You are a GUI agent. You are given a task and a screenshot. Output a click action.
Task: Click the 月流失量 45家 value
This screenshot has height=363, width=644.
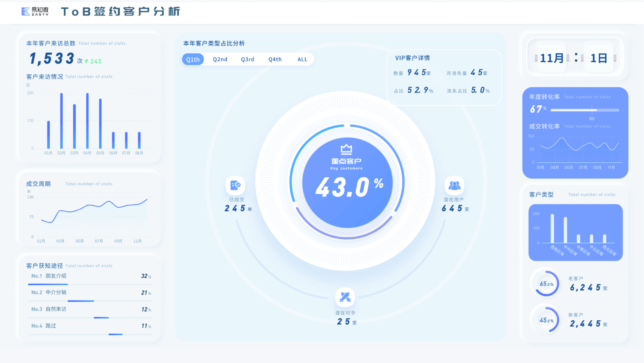[479, 72]
